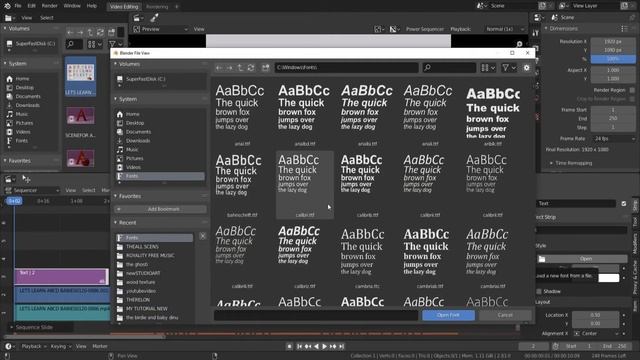Viewport: 640px width, 360px height.
Task: Click the C:\Windows\Fonts path field
Action: click(347, 68)
